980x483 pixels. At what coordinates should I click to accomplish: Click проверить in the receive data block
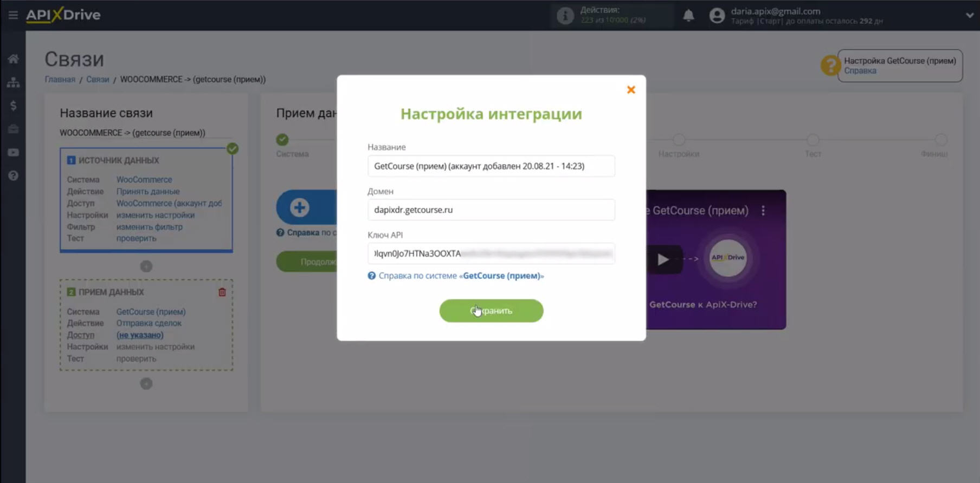(x=136, y=358)
